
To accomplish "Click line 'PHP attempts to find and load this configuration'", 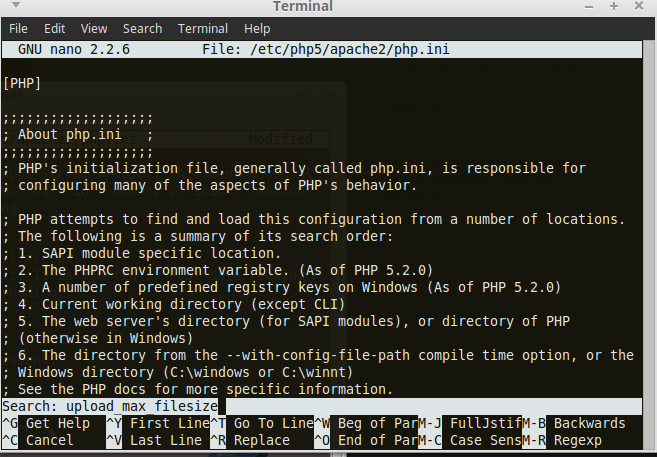I will point(314,219).
